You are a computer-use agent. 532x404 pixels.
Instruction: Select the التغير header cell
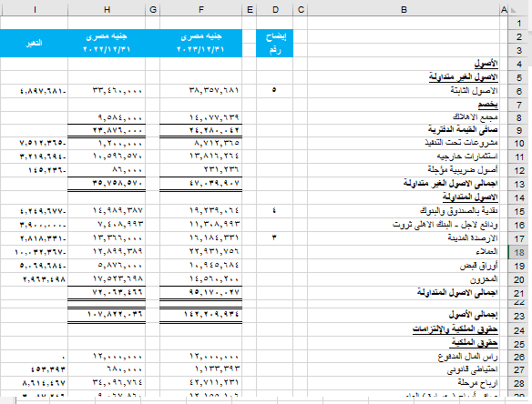click(34, 43)
